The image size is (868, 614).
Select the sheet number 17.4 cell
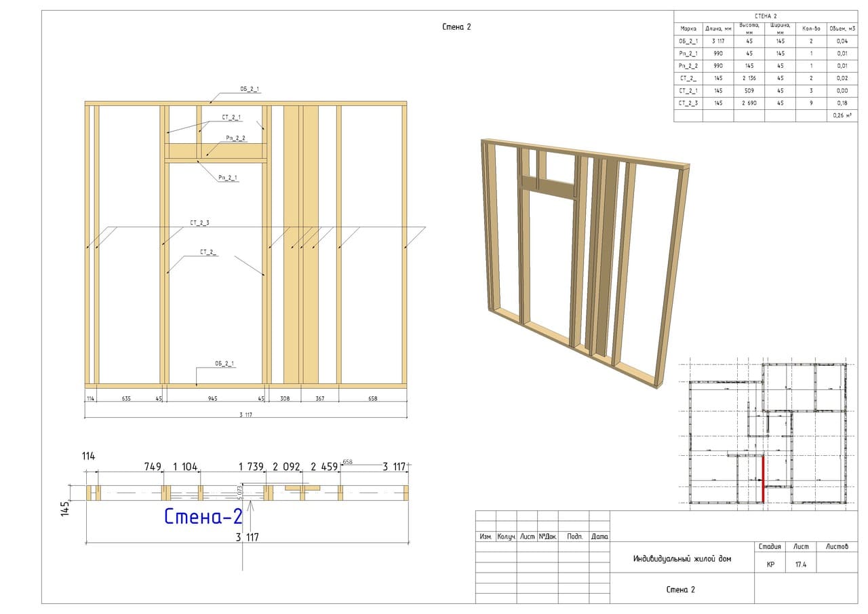[x=801, y=564]
